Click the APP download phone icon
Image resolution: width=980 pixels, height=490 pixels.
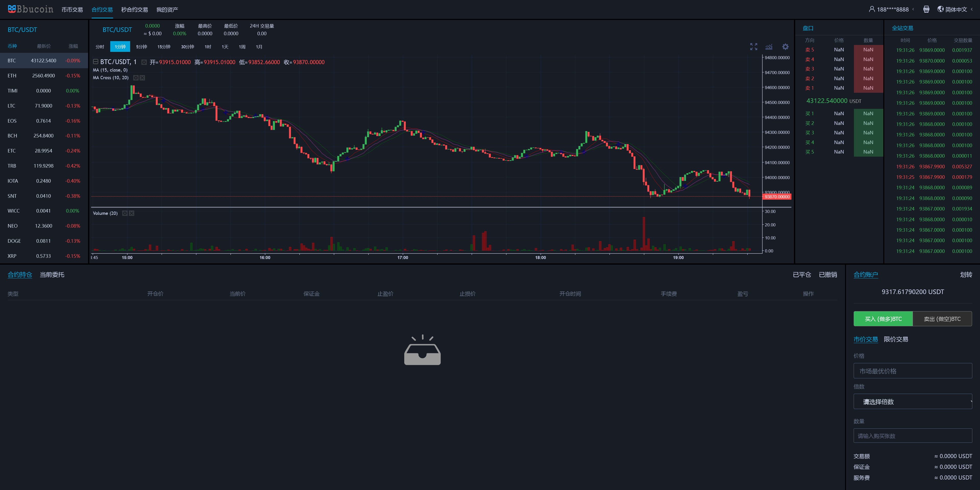(926, 9)
